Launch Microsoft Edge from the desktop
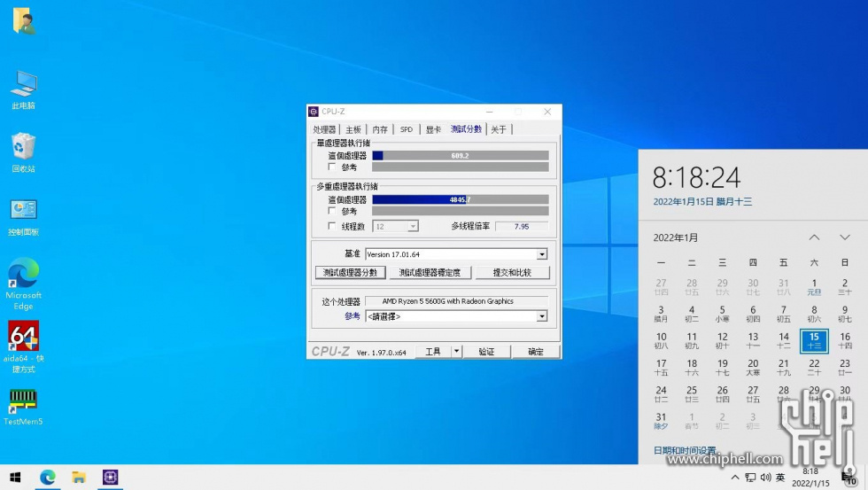868x490 pixels. click(x=23, y=284)
